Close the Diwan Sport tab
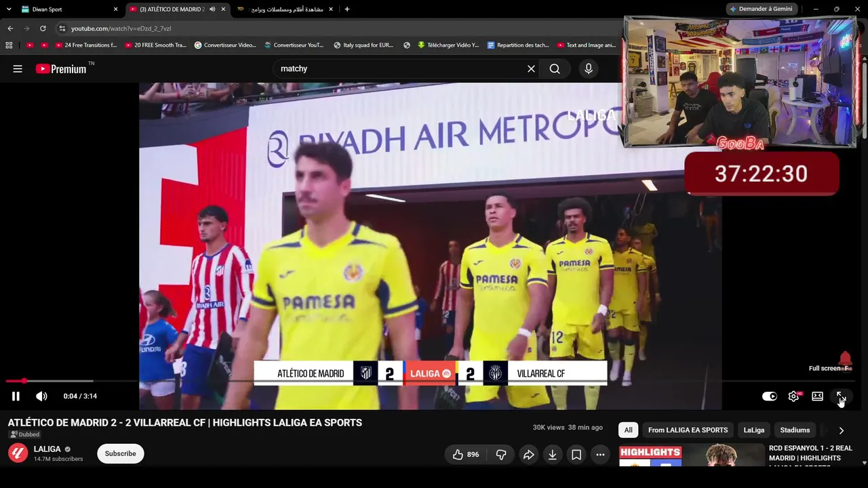The width and height of the screenshot is (868, 488). point(116,9)
